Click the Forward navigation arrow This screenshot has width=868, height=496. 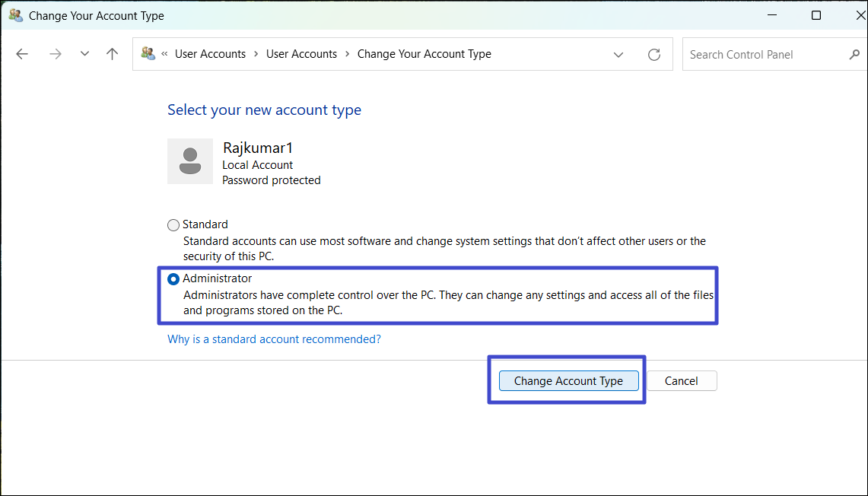tap(55, 54)
